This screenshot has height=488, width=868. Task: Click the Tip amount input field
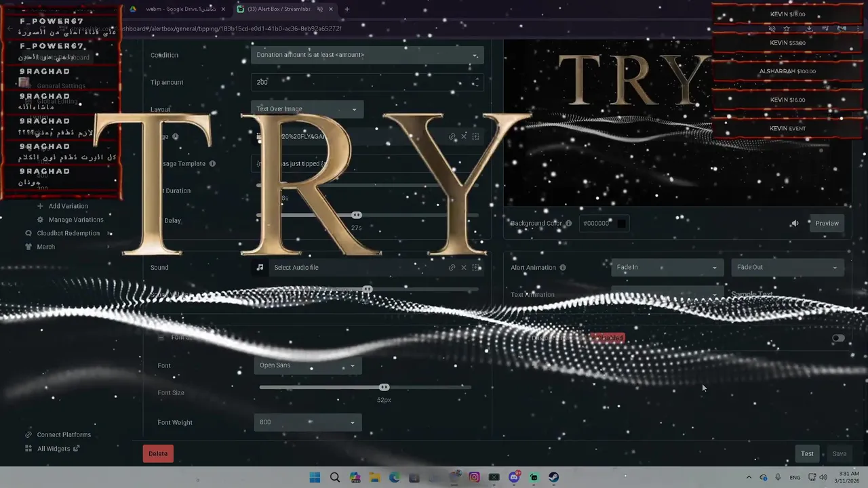click(x=367, y=82)
